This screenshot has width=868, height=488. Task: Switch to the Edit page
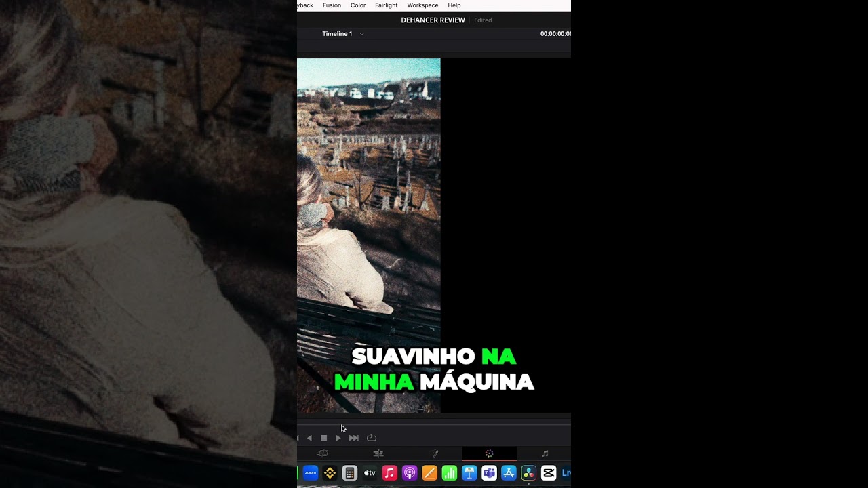click(x=378, y=453)
